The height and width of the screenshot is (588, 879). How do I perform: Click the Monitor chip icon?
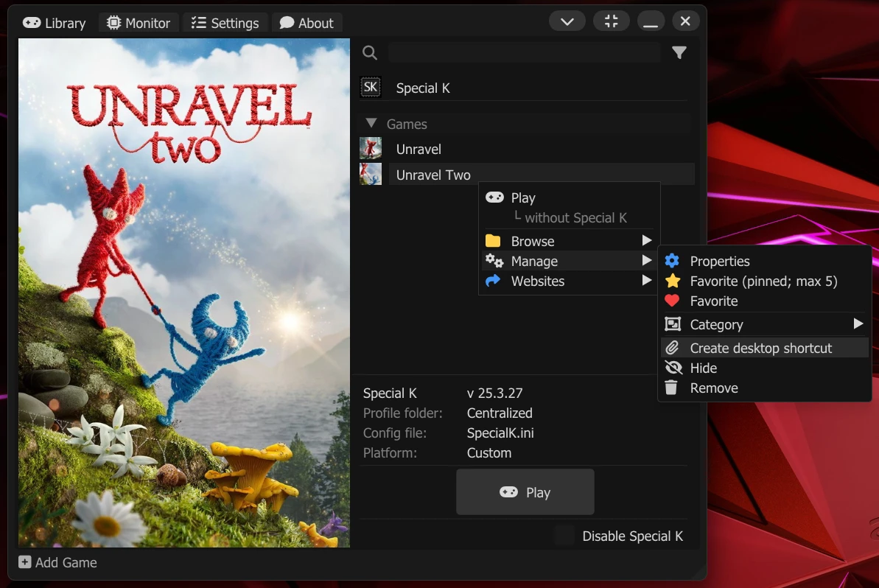[x=113, y=23]
